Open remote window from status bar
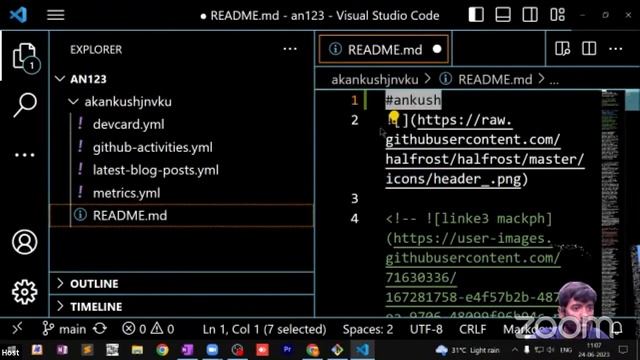 (x=17, y=329)
